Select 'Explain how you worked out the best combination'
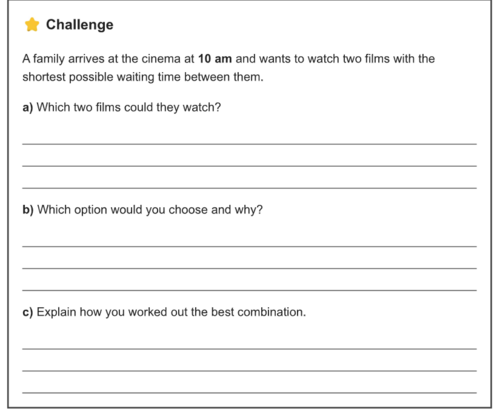 coord(171,312)
